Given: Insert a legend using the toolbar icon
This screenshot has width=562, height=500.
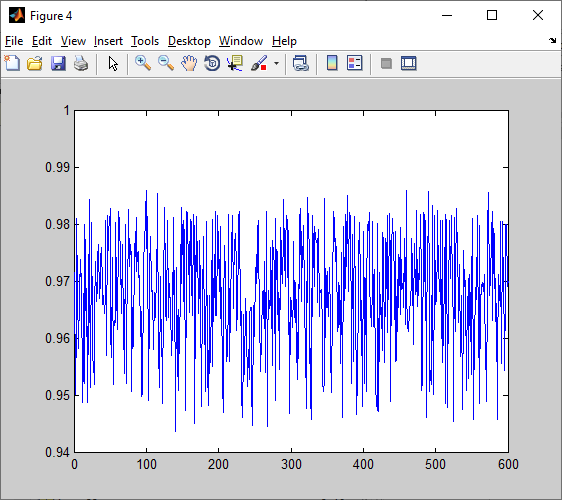Looking at the screenshot, I should pos(355,63).
